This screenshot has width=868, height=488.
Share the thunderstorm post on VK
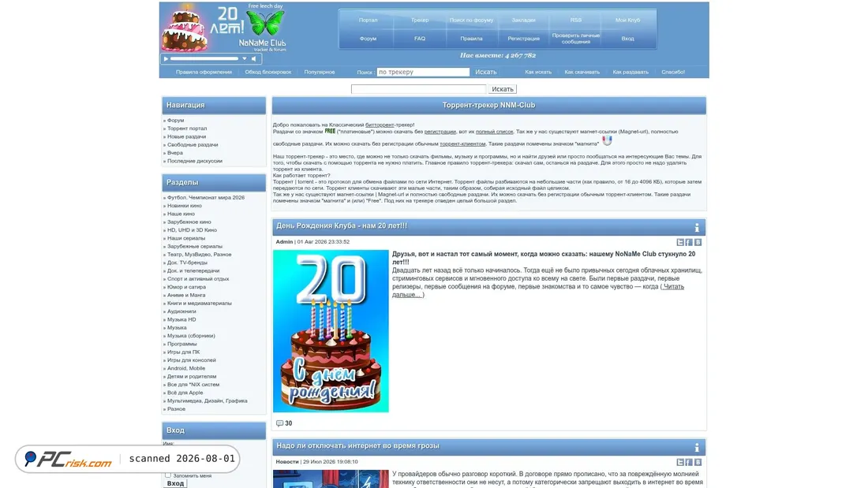pos(698,462)
